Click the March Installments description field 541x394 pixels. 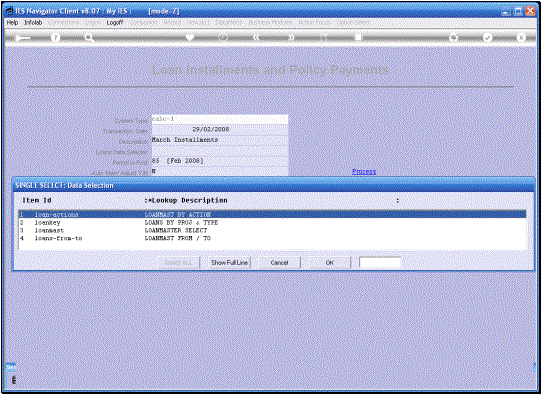pos(220,140)
